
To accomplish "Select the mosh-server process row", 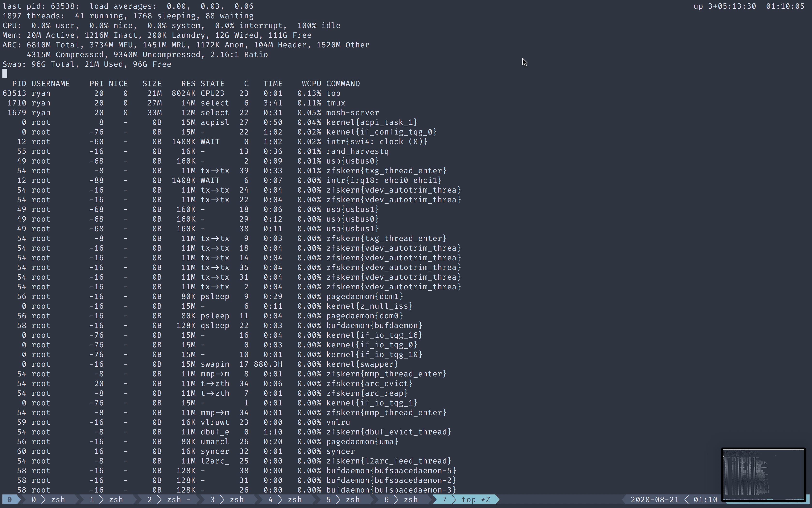I will (191, 113).
